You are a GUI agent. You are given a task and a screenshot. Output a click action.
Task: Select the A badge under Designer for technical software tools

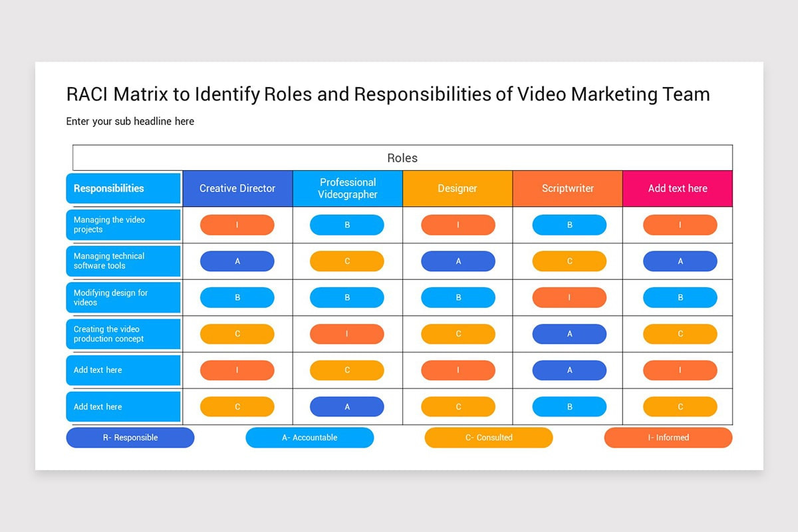click(x=458, y=261)
